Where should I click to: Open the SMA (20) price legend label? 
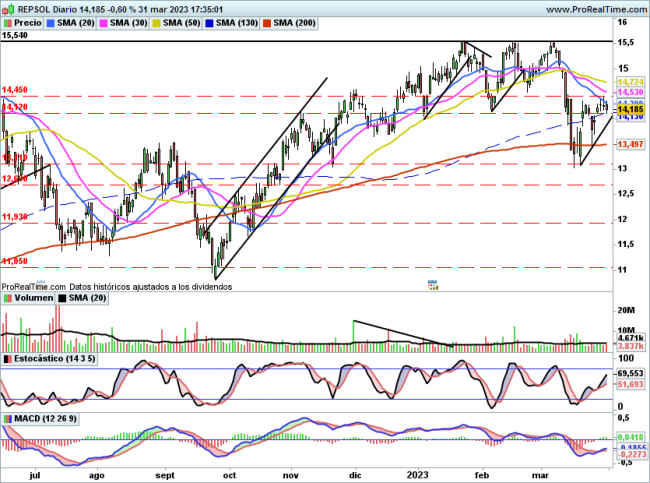tap(76, 23)
